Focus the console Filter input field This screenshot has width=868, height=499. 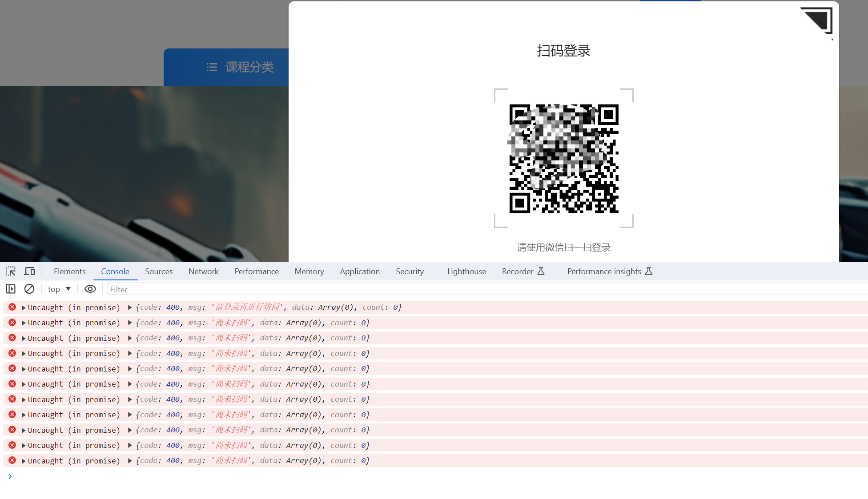(487, 289)
